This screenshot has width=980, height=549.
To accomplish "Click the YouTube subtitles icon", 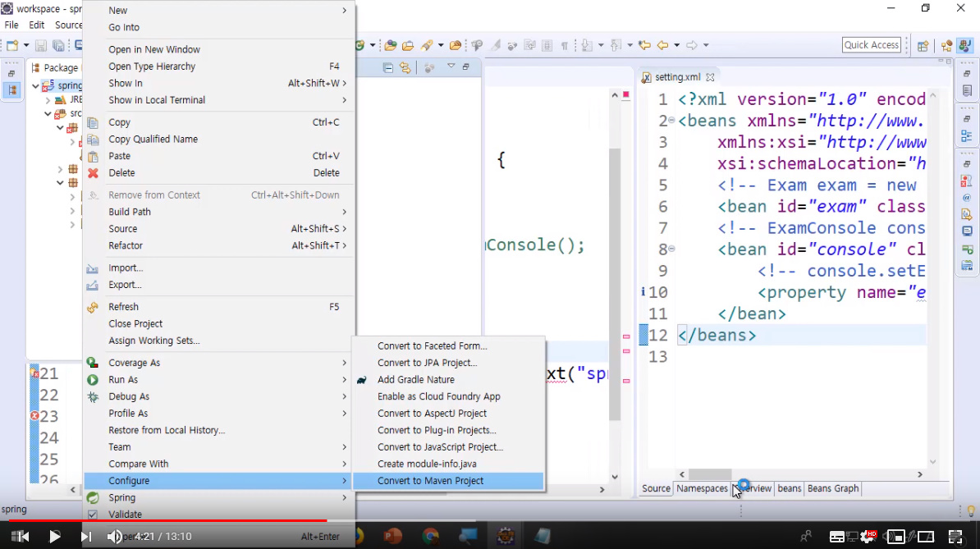I will point(837,537).
